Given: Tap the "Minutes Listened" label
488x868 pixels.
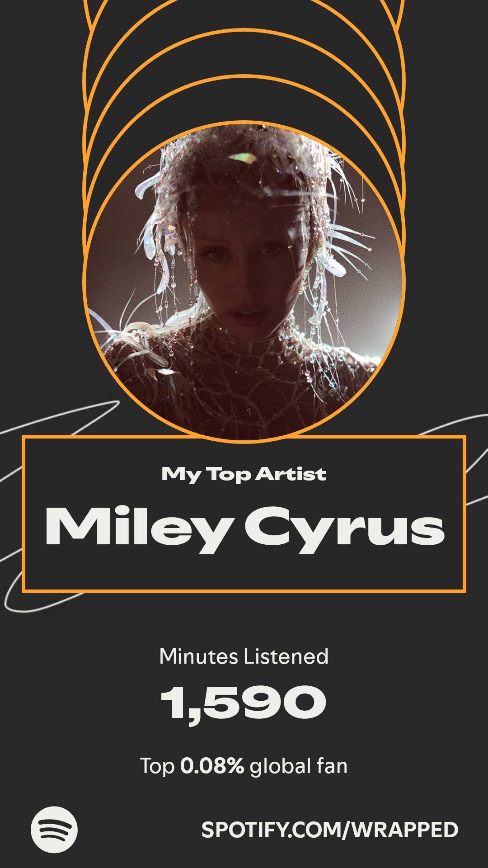Looking at the screenshot, I should 244,656.
